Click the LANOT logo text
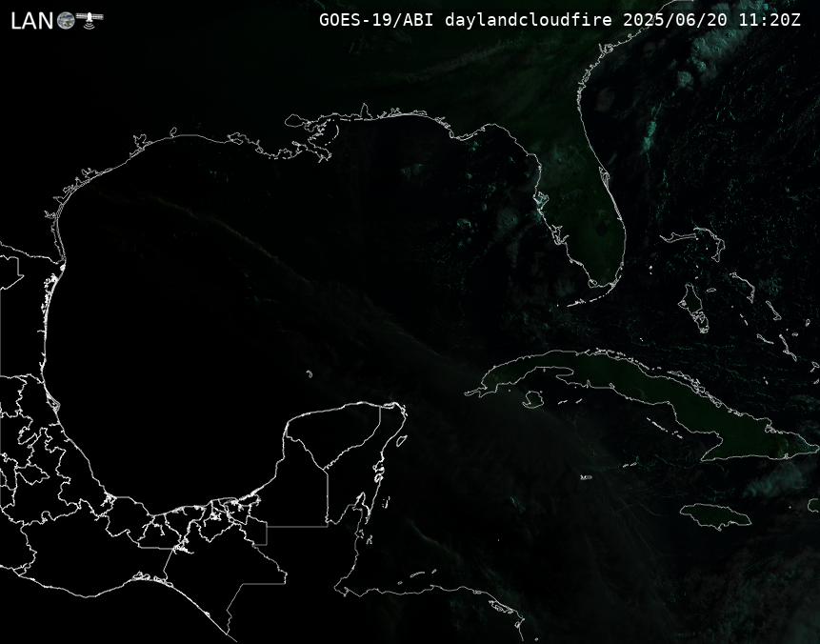This screenshot has width=820, height=644. pos(56,20)
